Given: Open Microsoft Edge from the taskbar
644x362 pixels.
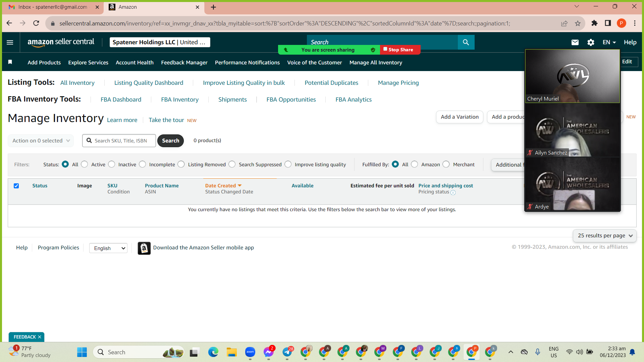Looking at the screenshot, I should click(x=213, y=352).
